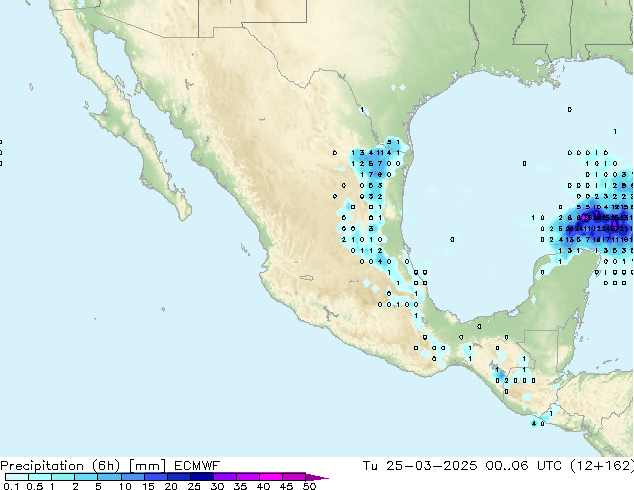
Task: Click the '35' legend scale label
Action: pos(240,486)
